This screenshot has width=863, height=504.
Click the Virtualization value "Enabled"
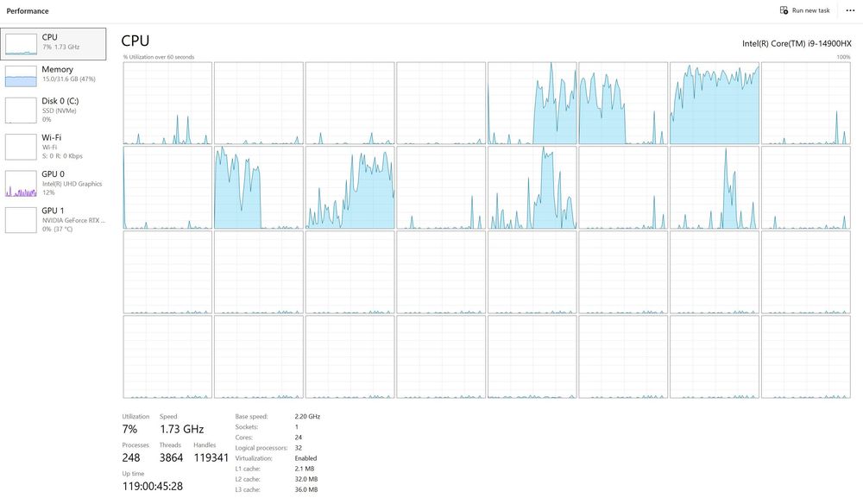[306, 458]
